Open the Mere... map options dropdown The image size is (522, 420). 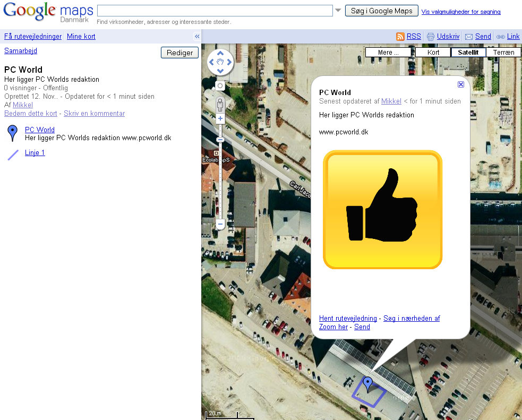point(389,52)
